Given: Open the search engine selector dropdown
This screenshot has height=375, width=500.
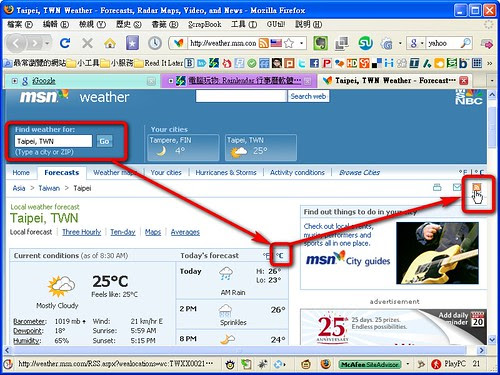Looking at the screenshot, I should tap(416, 43).
